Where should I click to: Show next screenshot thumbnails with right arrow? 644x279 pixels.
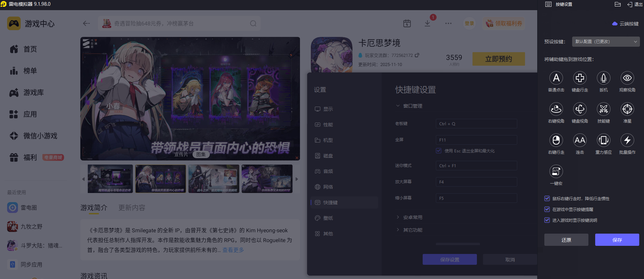[x=297, y=179]
